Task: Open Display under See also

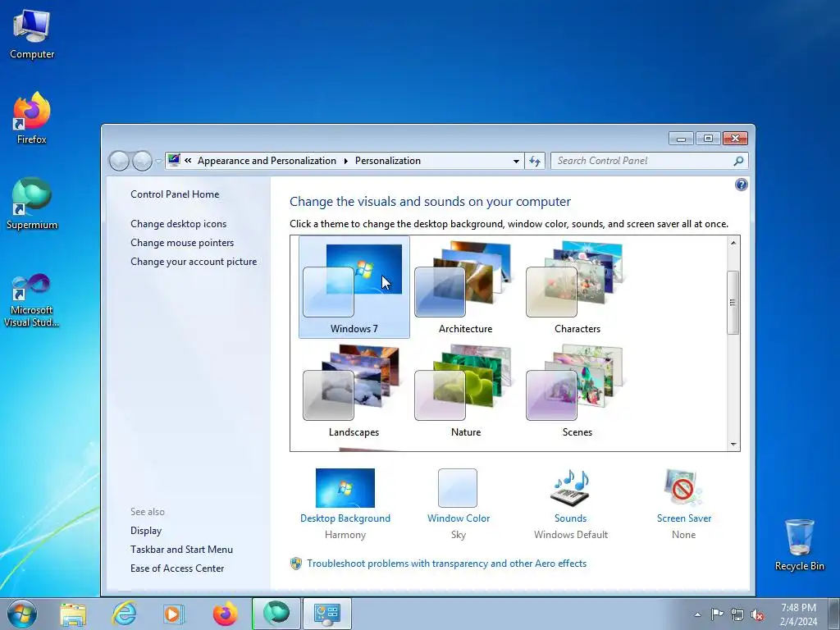Action: point(146,531)
